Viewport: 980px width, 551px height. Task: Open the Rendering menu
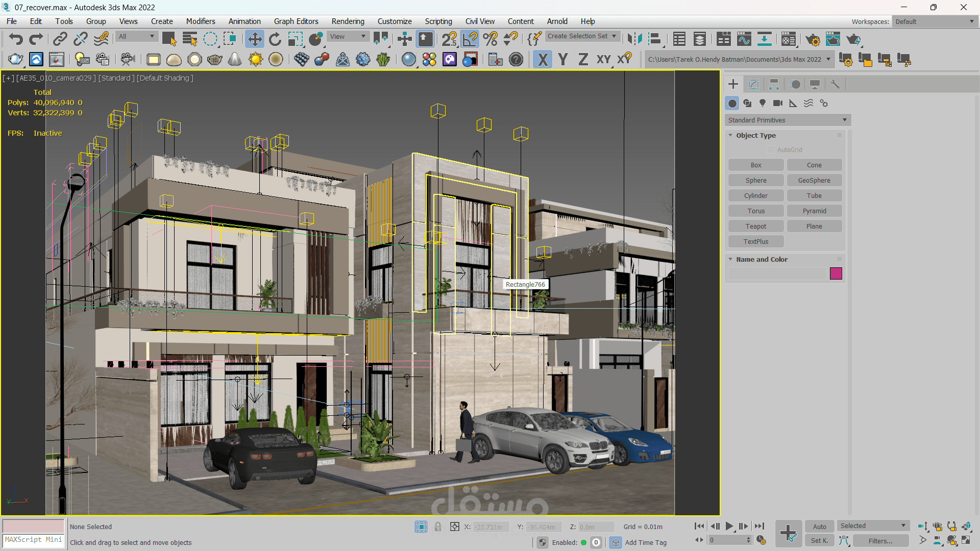click(x=348, y=21)
